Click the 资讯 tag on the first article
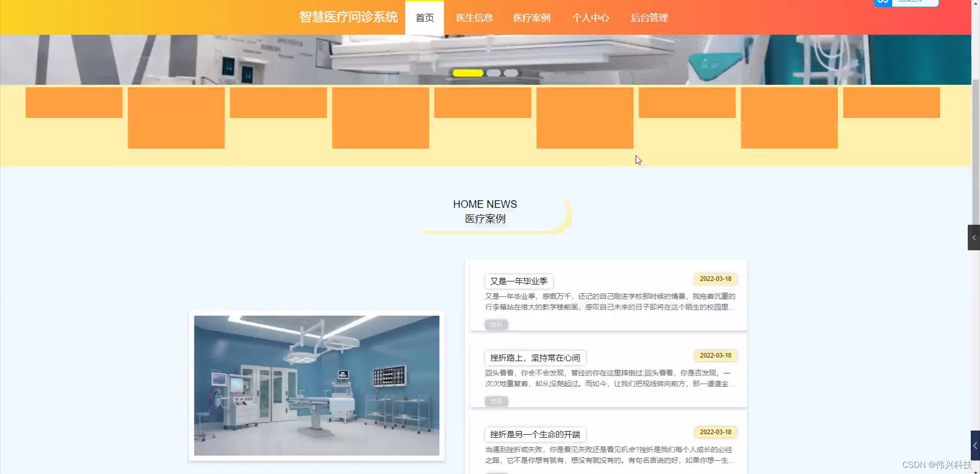 coord(496,324)
